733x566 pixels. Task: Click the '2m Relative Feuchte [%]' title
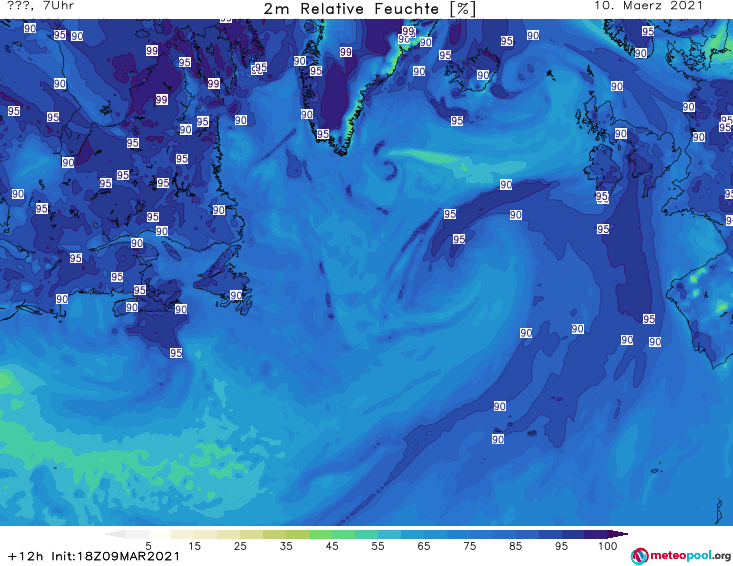(x=370, y=9)
